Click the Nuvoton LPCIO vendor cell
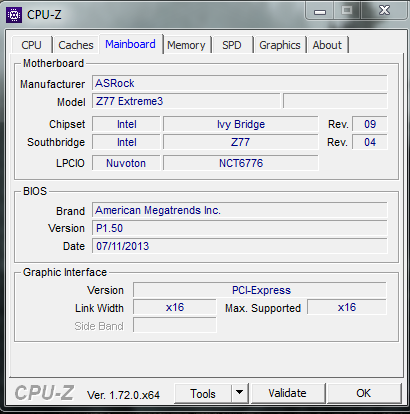The height and width of the screenshot is (414, 410). coord(126,163)
